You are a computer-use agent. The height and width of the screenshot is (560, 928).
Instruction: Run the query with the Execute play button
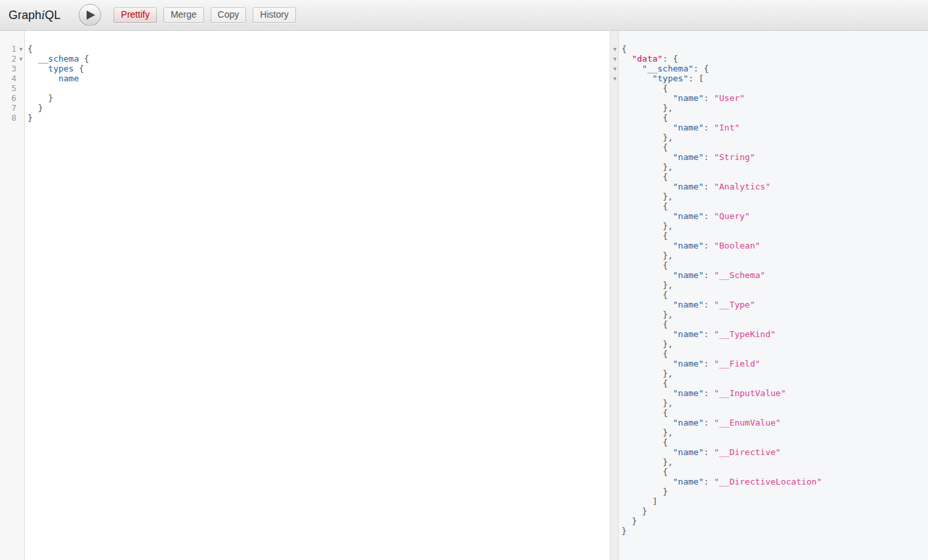click(90, 15)
